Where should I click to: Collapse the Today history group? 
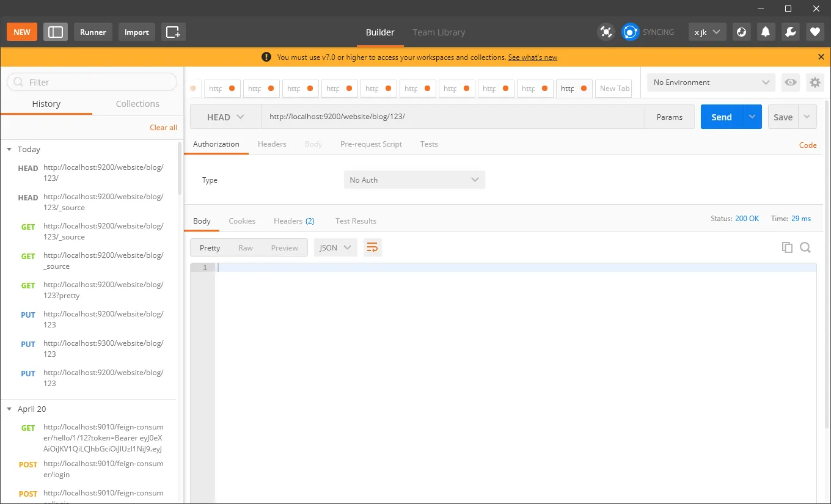pos(9,149)
